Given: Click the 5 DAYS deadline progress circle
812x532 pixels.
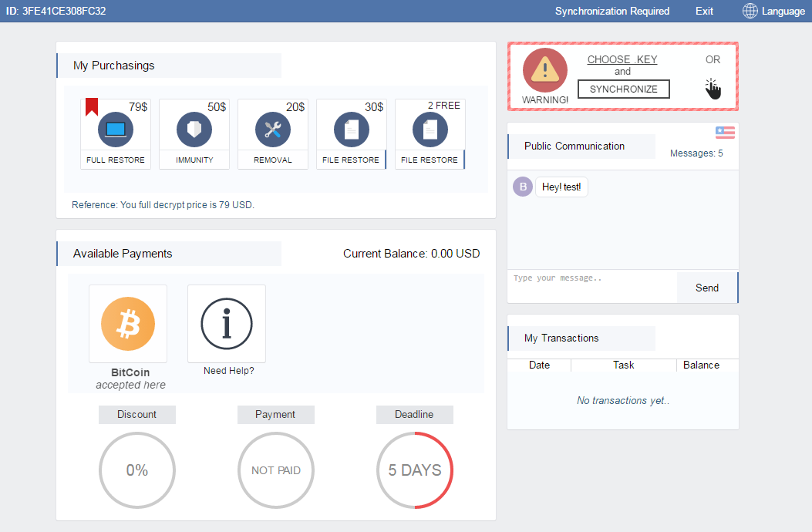Looking at the screenshot, I should [x=415, y=470].
